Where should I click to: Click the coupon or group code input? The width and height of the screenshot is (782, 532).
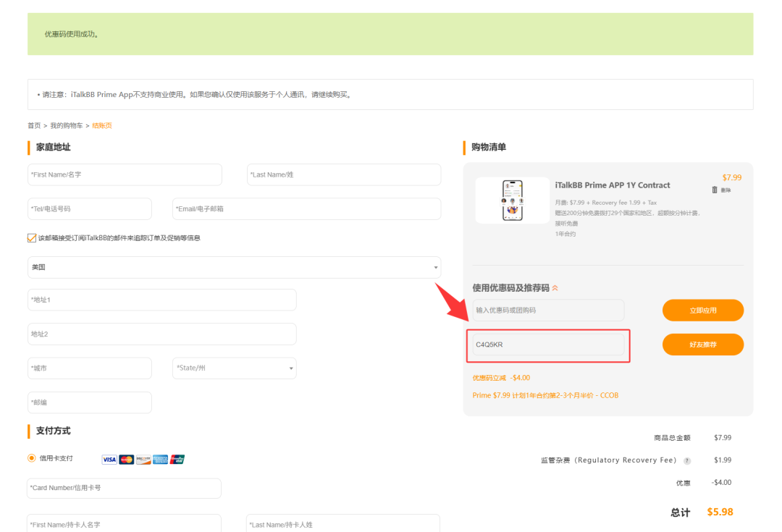[548, 310]
